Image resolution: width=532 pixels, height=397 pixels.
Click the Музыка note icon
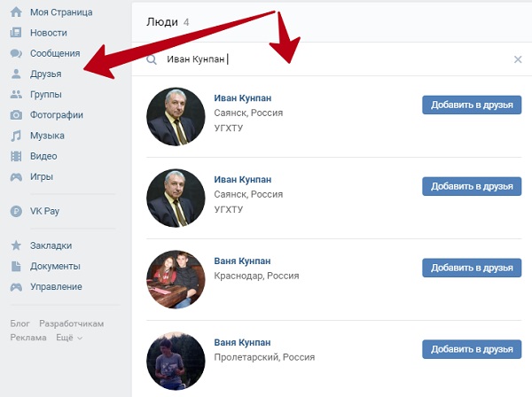click(16, 136)
